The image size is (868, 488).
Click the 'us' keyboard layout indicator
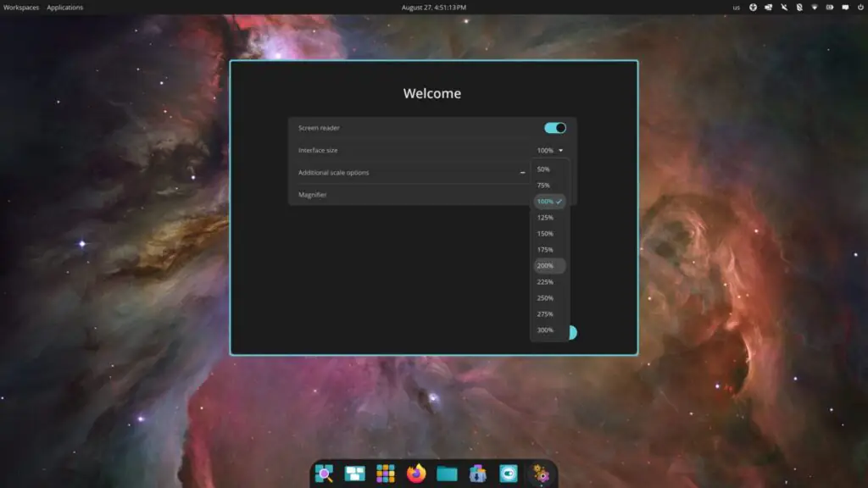736,8
